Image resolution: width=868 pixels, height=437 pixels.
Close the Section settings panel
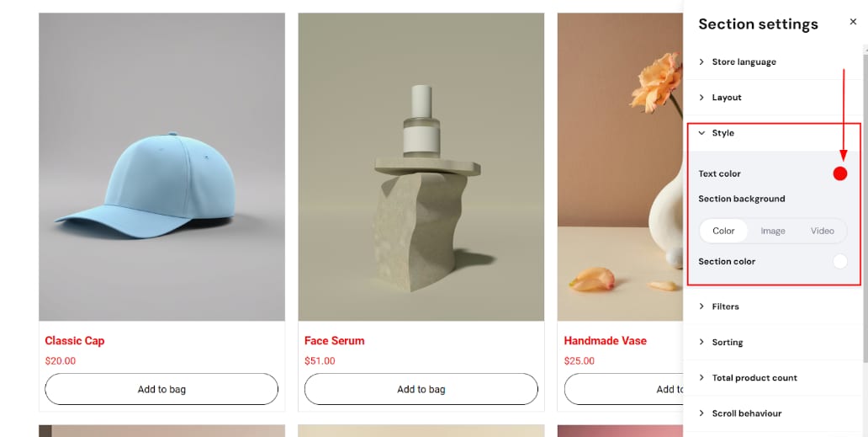pyautogui.click(x=853, y=22)
